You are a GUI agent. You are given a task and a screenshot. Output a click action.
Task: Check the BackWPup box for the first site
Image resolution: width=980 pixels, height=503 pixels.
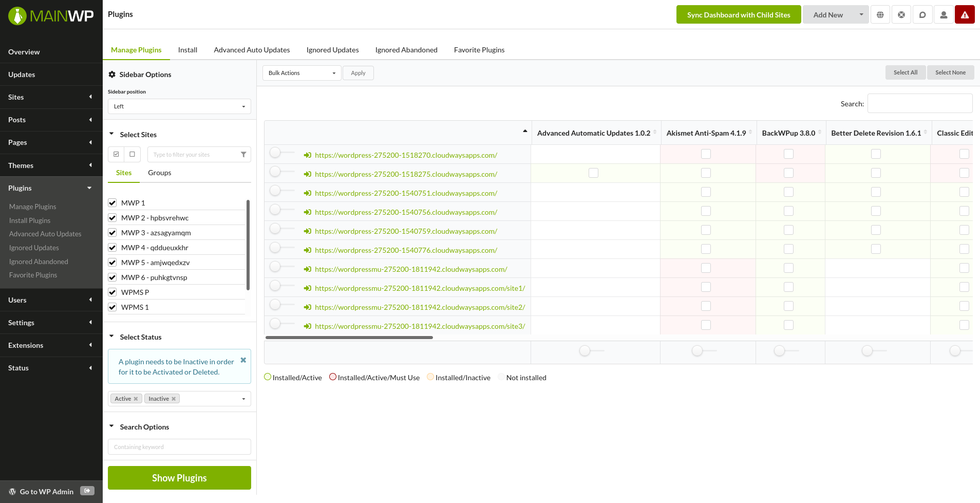point(788,154)
